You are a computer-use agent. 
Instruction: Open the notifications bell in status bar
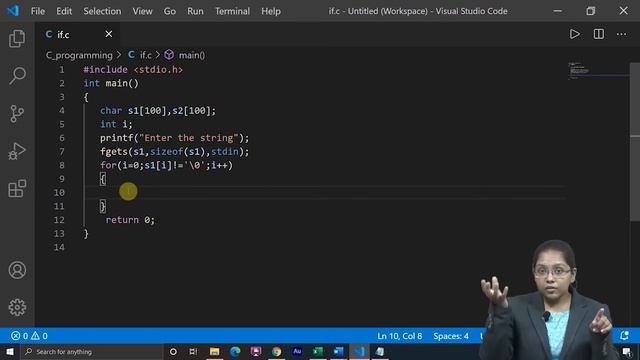tap(624, 336)
